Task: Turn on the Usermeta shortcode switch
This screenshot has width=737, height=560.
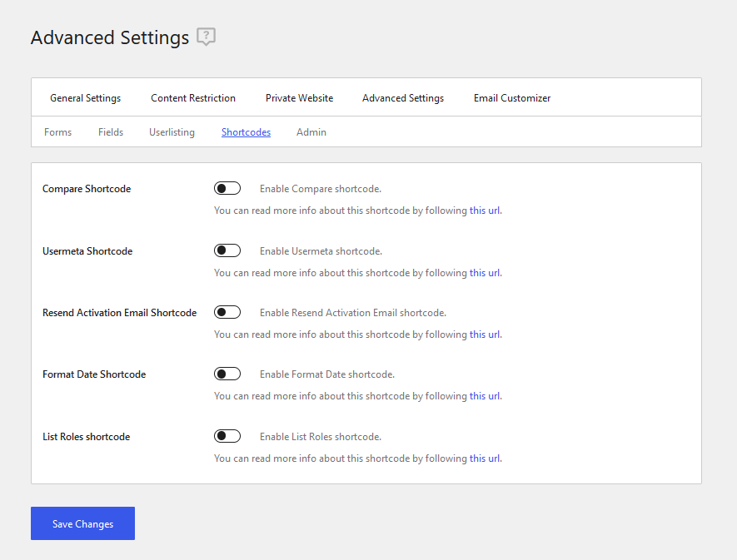Action: 227,250
